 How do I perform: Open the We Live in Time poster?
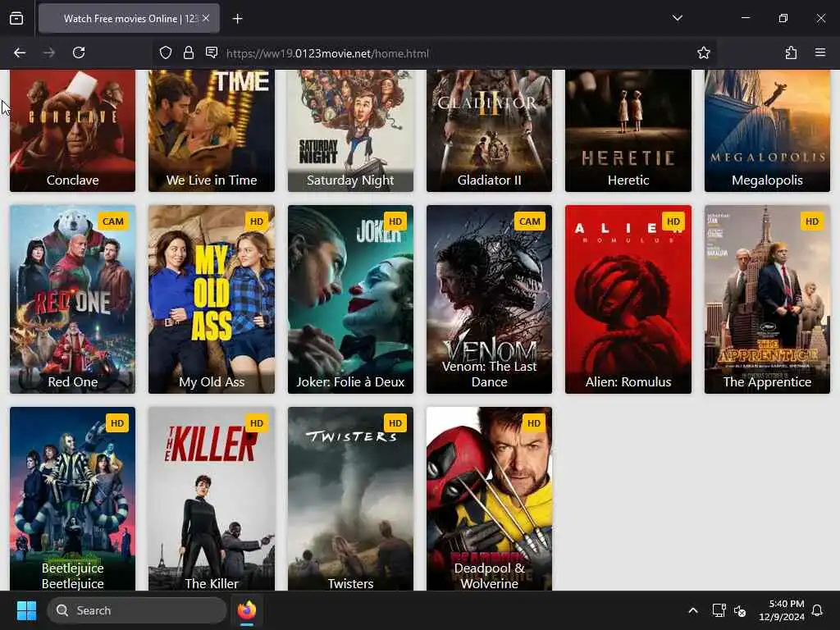coord(212,130)
